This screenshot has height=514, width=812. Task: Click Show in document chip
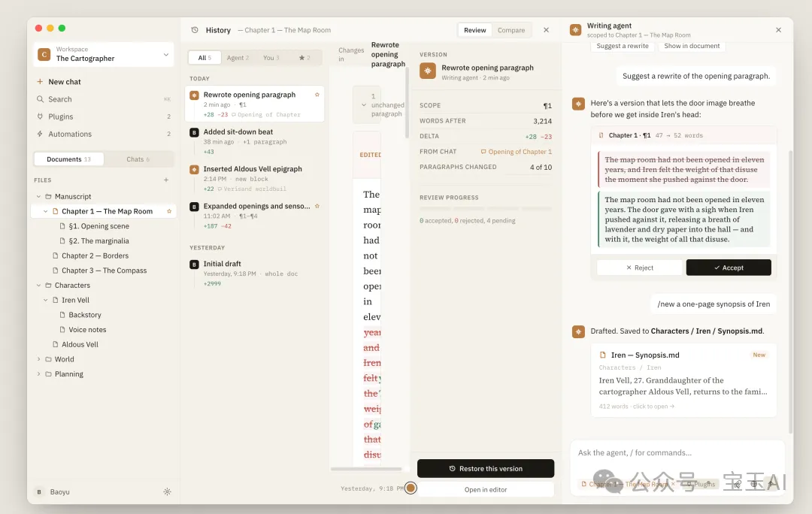pyautogui.click(x=692, y=46)
